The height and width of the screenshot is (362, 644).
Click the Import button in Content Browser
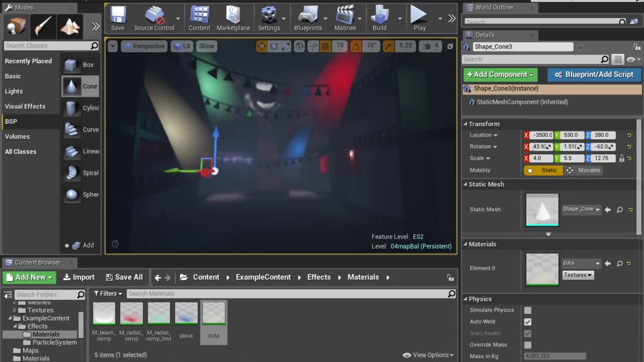point(79,278)
